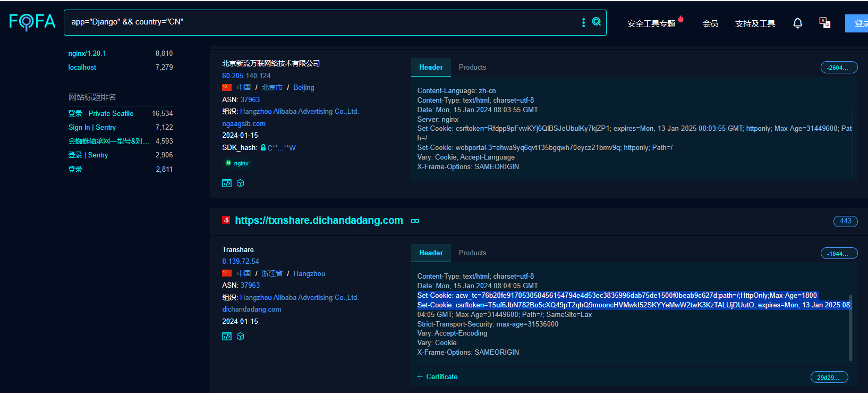Click the 29d29... certificate badge

(829, 378)
